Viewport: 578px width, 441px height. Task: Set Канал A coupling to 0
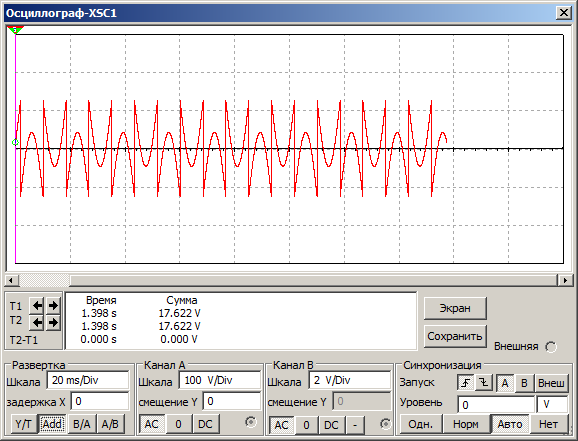pyautogui.click(x=178, y=424)
